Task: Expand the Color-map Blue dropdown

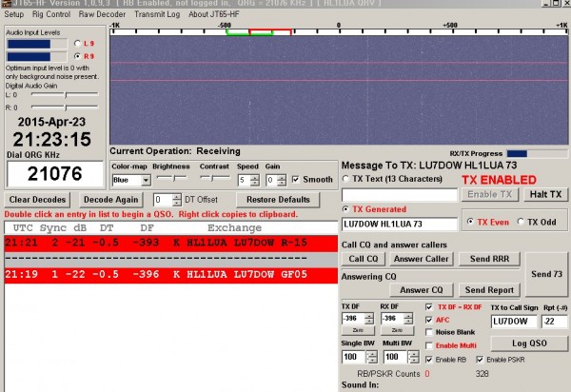Action: pyautogui.click(x=146, y=180)
